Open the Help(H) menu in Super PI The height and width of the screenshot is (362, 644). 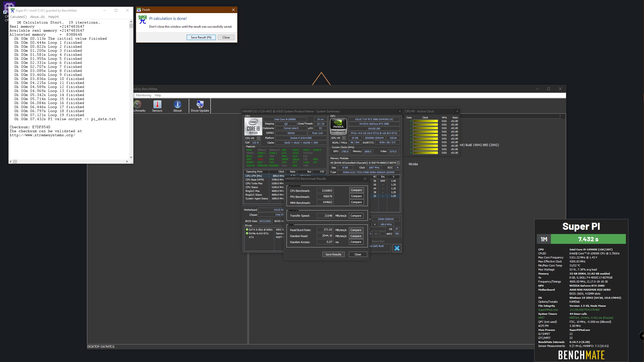53,17
